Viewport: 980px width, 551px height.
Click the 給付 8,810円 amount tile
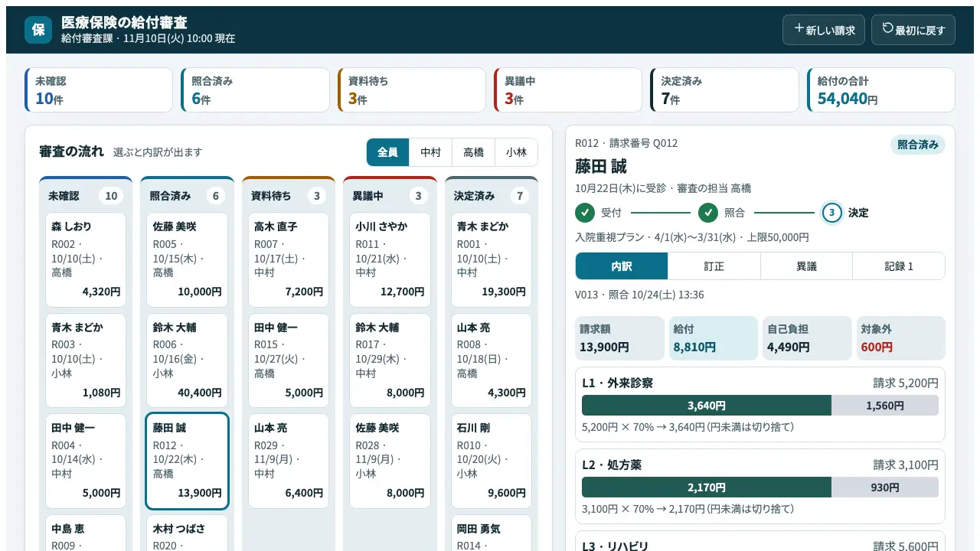pyautogui.click(x=714, y=338)
